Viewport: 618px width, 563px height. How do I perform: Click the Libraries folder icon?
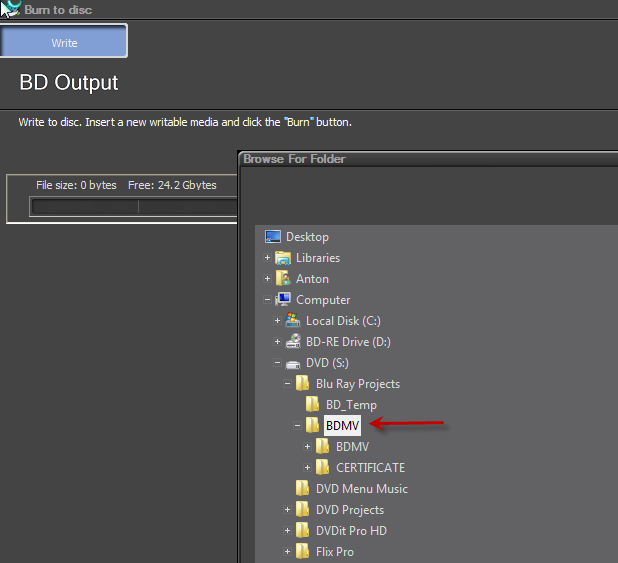point(283,258)
